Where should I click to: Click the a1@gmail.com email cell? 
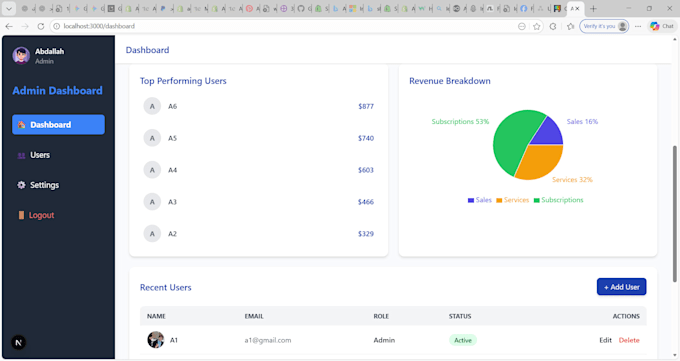[x=268, y=340]
